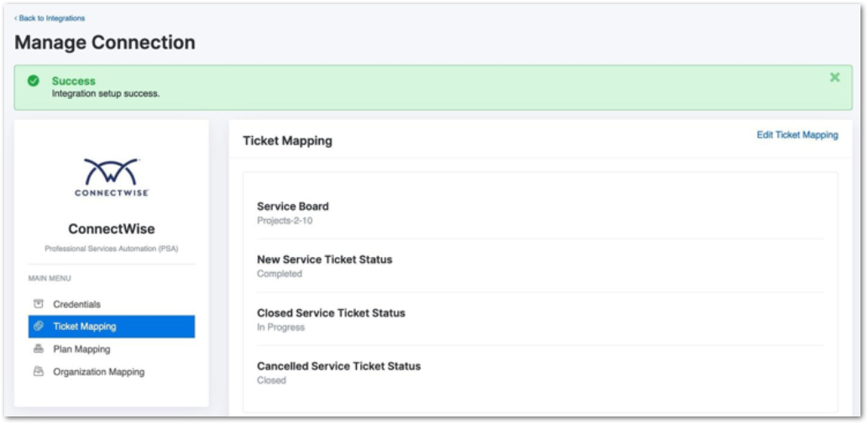
Task: Click the Cancelled Service Ticket Status label
Action: pyautogui.click(x=338, y=366)
